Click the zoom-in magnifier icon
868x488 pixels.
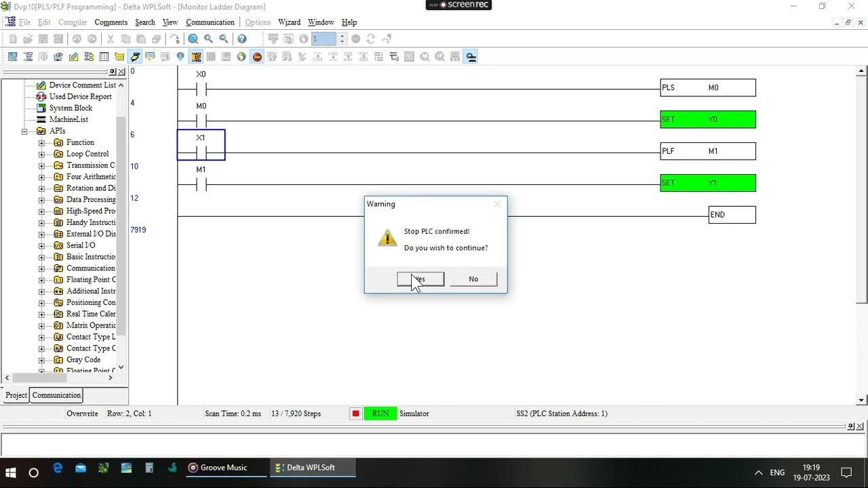208,39
